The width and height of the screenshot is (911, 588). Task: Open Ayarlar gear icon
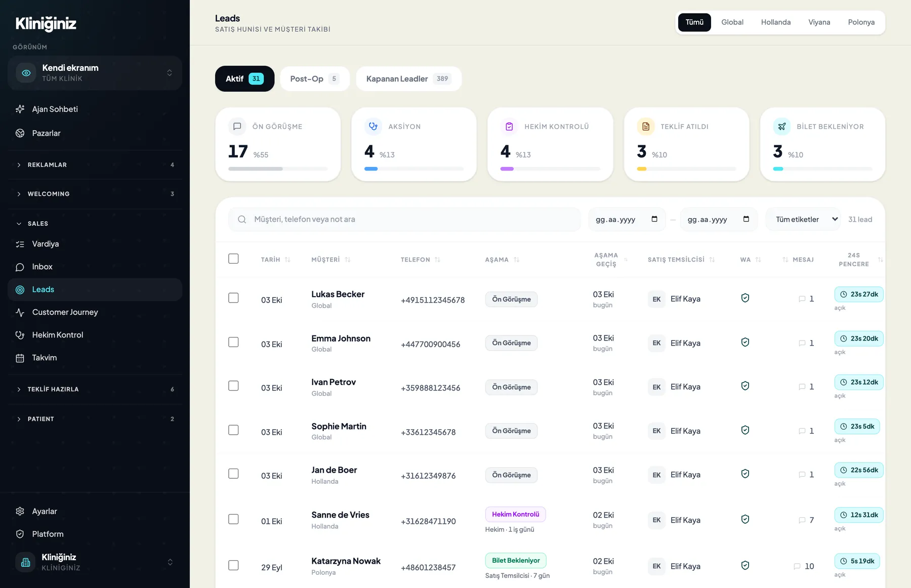[x=20, y=511]
